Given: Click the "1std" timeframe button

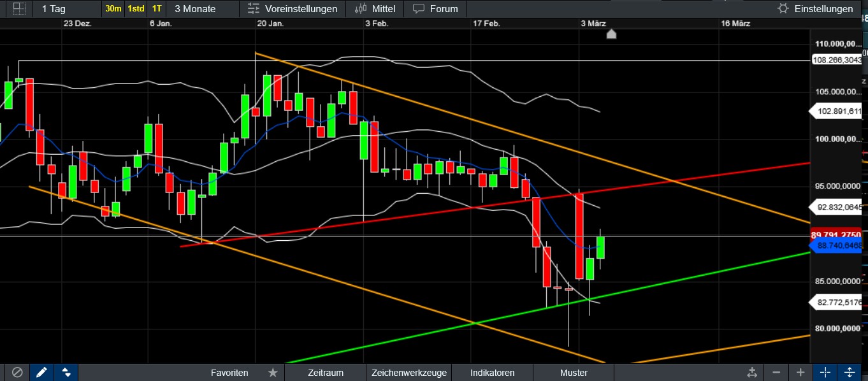Looking at the screenshot, I should click(135, 8).
